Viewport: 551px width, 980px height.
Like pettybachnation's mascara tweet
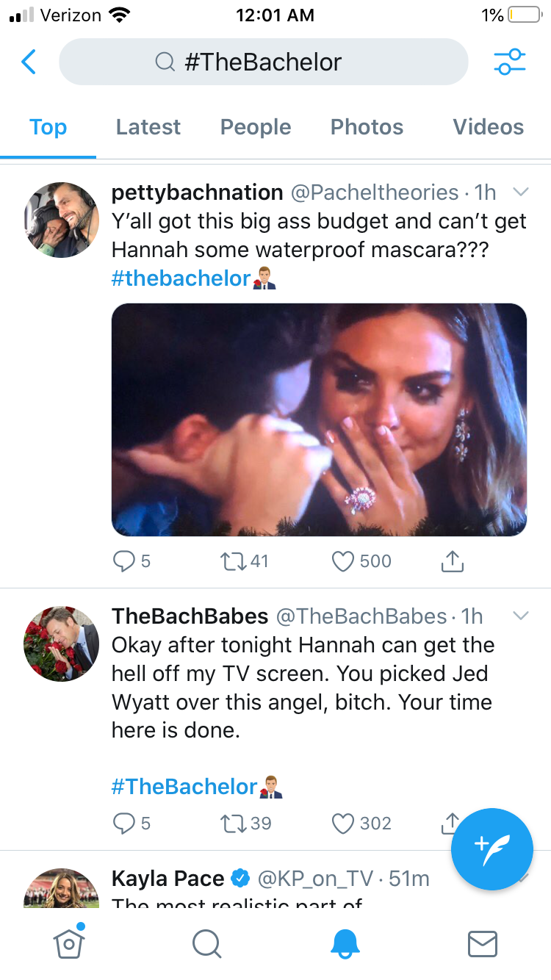[x=344, y=562]
